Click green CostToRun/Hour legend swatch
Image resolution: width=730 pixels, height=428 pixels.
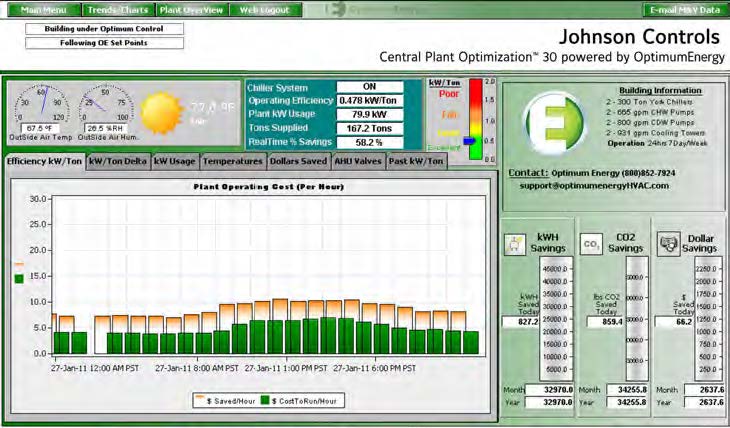tap(265, 401)
